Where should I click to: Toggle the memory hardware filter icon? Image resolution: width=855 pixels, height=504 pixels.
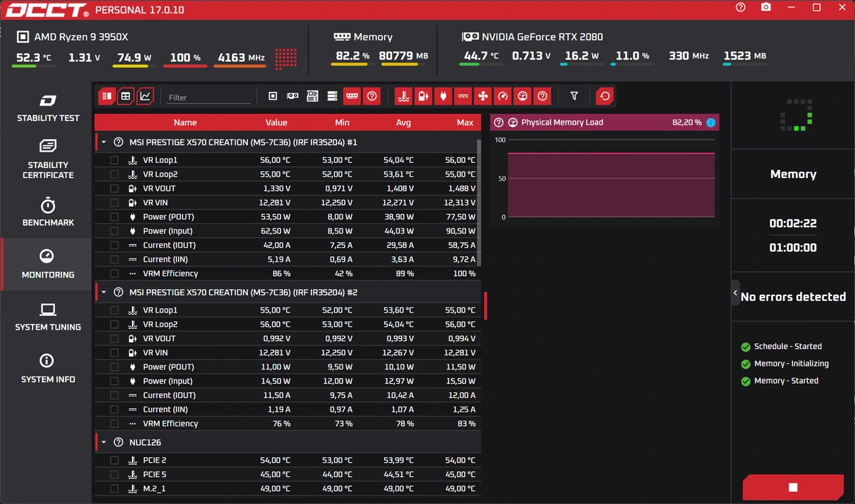[x=352, y=96]
